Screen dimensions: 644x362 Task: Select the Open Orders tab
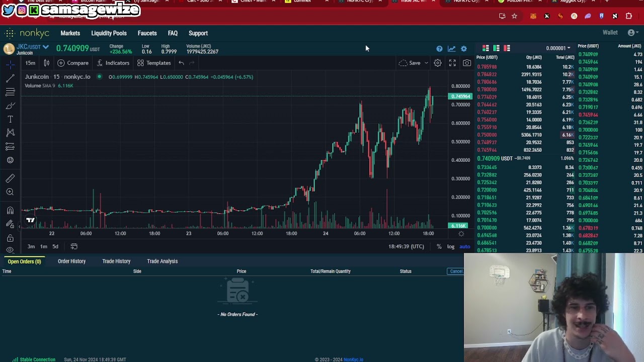(24, 261)
